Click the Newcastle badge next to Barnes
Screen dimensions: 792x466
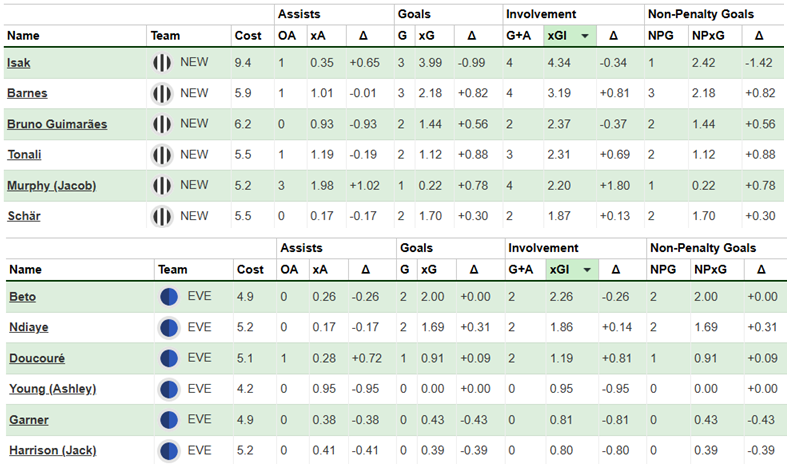coord(161,93)
